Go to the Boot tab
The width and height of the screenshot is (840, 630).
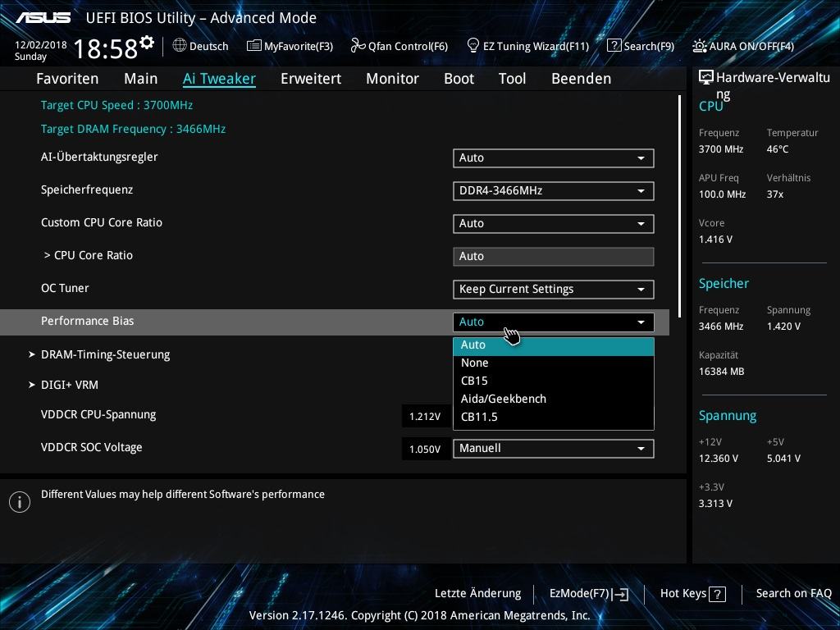pos(459,79)
